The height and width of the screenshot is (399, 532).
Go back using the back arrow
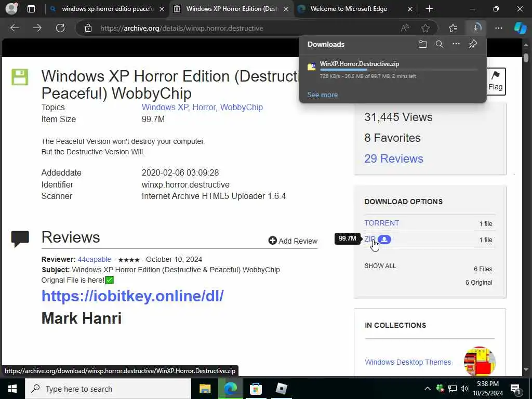[14, 28]
